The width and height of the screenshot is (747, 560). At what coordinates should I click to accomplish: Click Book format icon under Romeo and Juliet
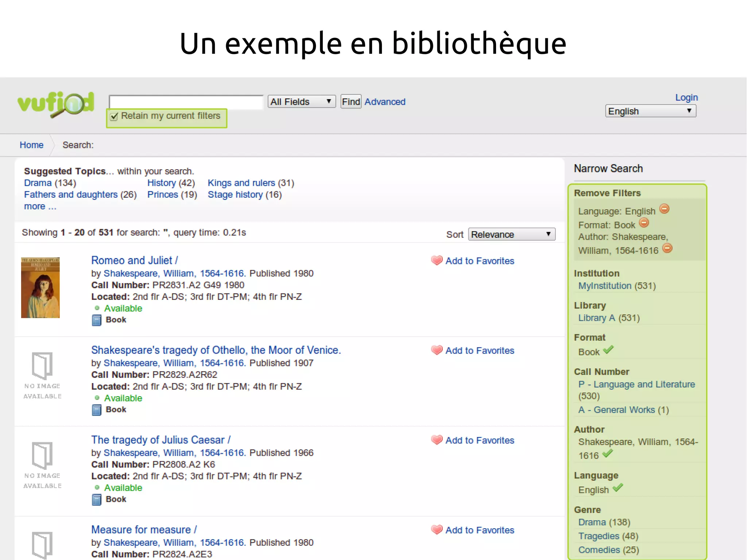tap(96, 320)
